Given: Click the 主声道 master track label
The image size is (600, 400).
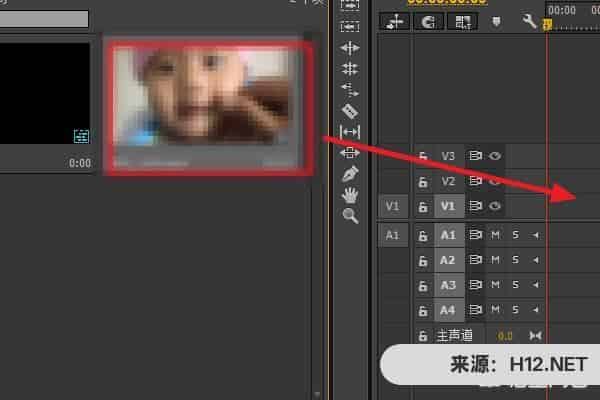Looking at the screenshot, I should click(455, 336).
